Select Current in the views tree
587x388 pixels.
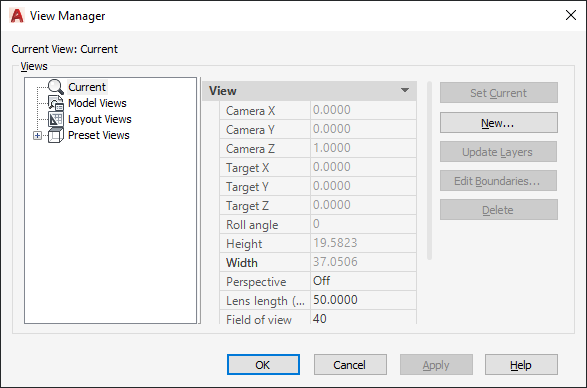coord(87,87)
